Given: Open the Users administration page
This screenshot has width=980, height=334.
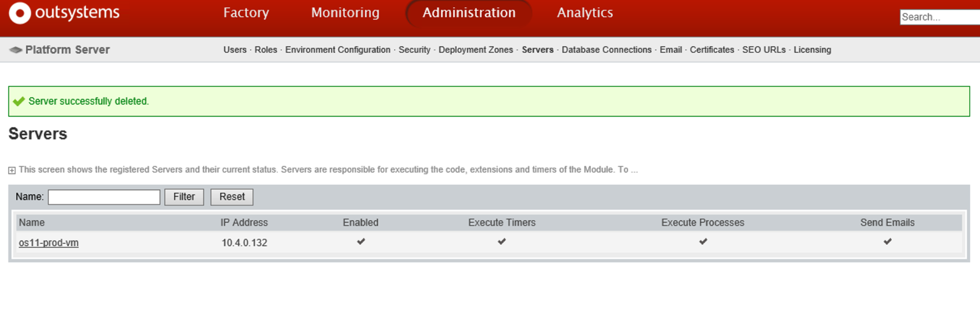Looking at the screenshot, I should pos(235,50).
